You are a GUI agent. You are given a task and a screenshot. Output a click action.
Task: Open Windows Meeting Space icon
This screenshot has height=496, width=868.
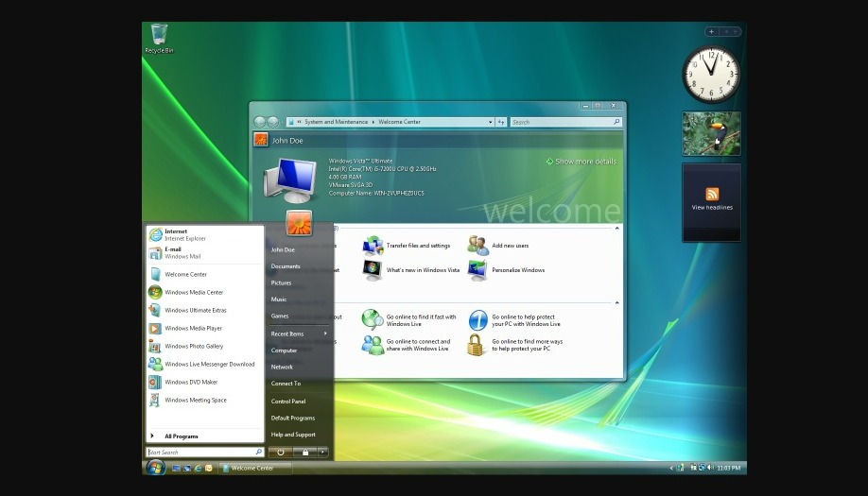pos(155,400)
